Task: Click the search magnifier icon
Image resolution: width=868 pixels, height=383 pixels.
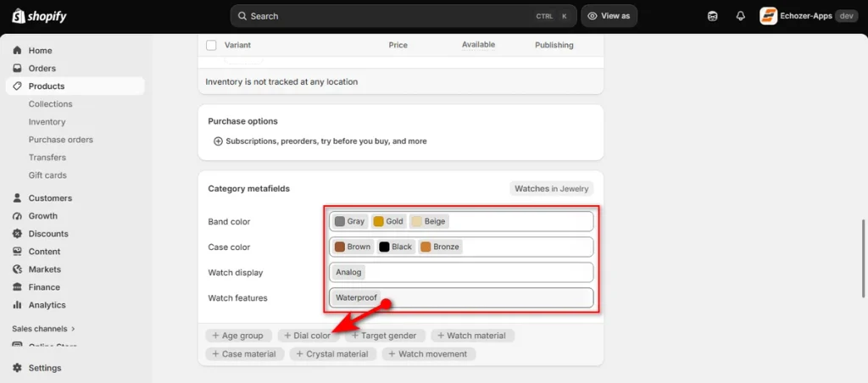Action: [x=242, y=16]
